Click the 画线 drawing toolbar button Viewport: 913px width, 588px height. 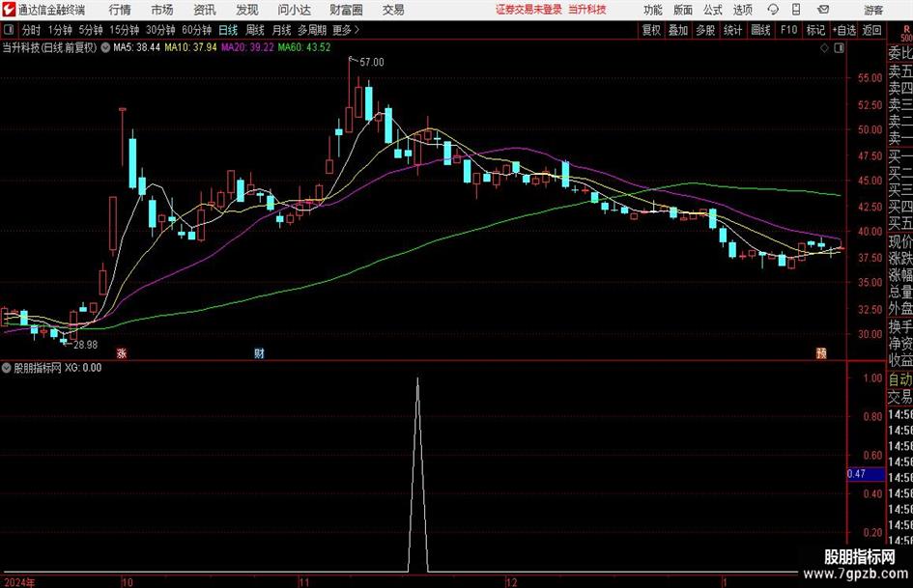760,30
